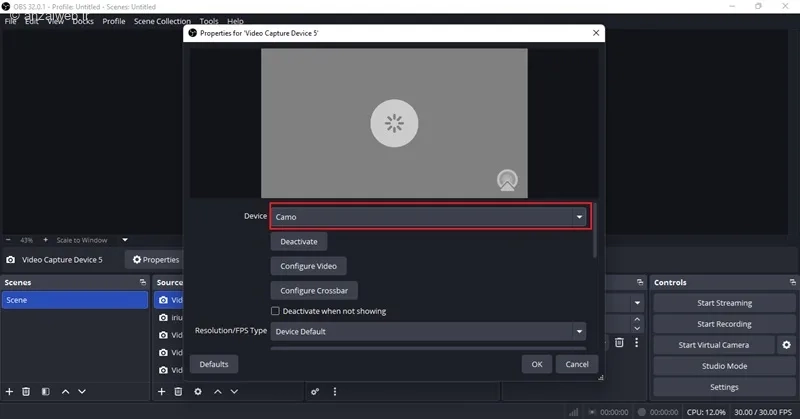The width and height of the screenshot is (800, 419).
Task: Open Settings from the Controls dock
Action: (724, 387)
